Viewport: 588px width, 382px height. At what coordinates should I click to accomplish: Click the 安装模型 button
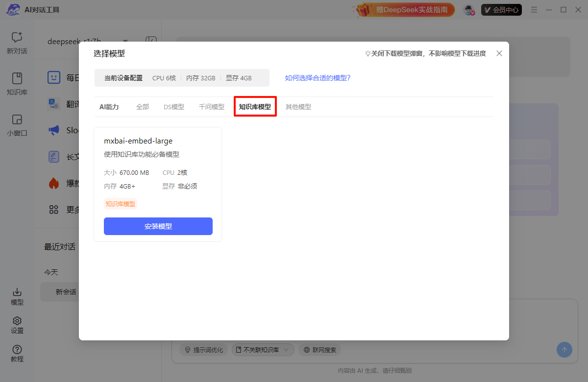(158, 226)
